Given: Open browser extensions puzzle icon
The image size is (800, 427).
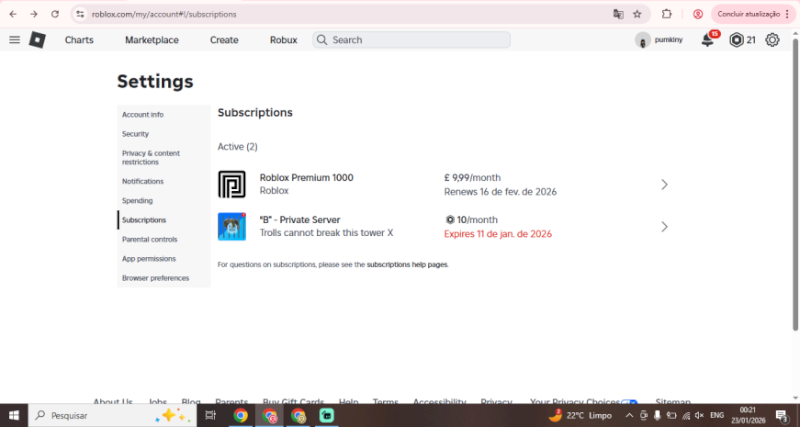Looking at the screenshot, I should pos(667,14).
